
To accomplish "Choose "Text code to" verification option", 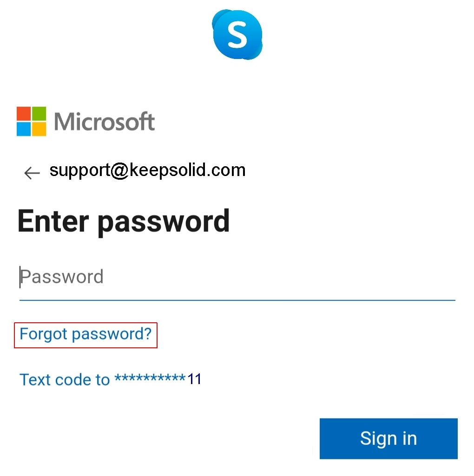I will pyautogui.click(x=65, y=379).
